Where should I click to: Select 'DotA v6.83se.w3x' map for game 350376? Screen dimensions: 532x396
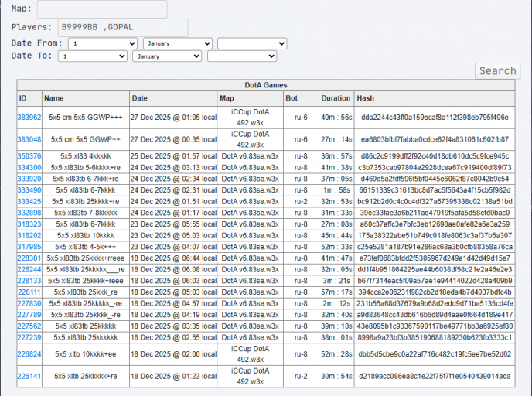250,156
